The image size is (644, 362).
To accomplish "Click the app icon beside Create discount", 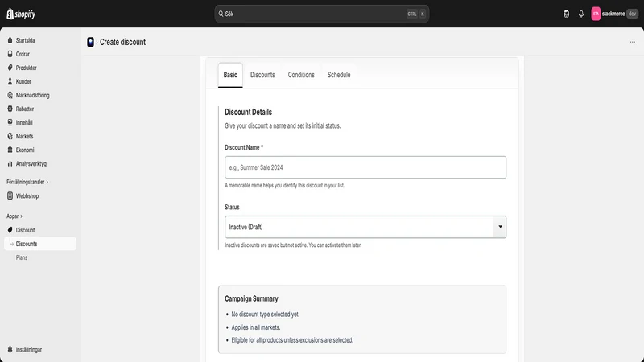I will [90, 42].
